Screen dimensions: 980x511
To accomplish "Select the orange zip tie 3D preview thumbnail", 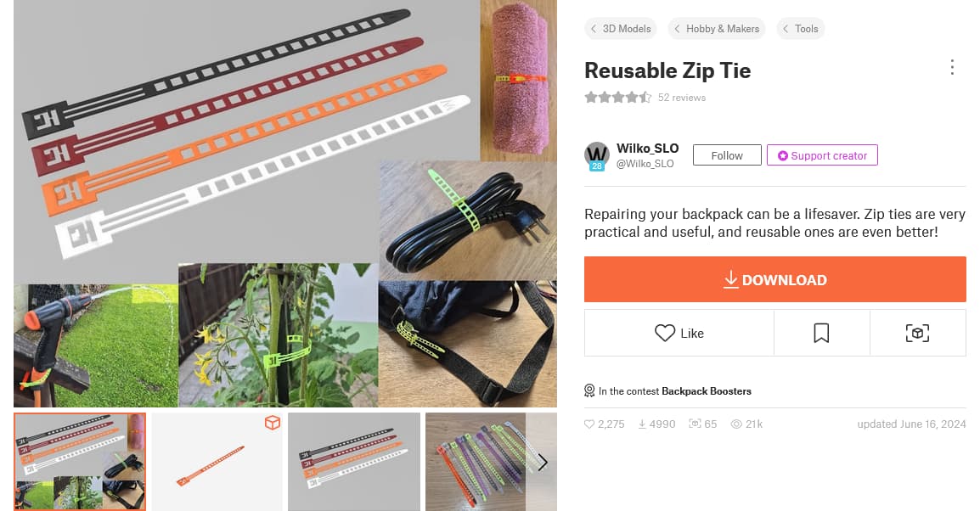I will pos(217,462).
